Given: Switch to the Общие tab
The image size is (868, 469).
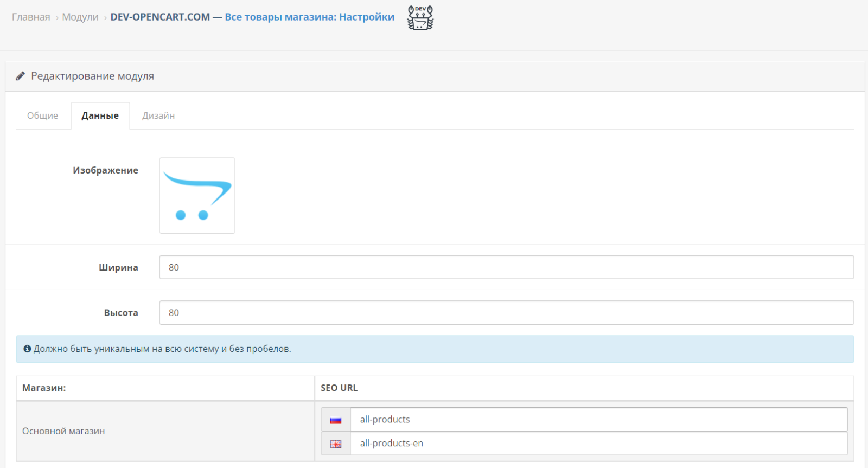Looking at the screenshot, I should 43,115.
